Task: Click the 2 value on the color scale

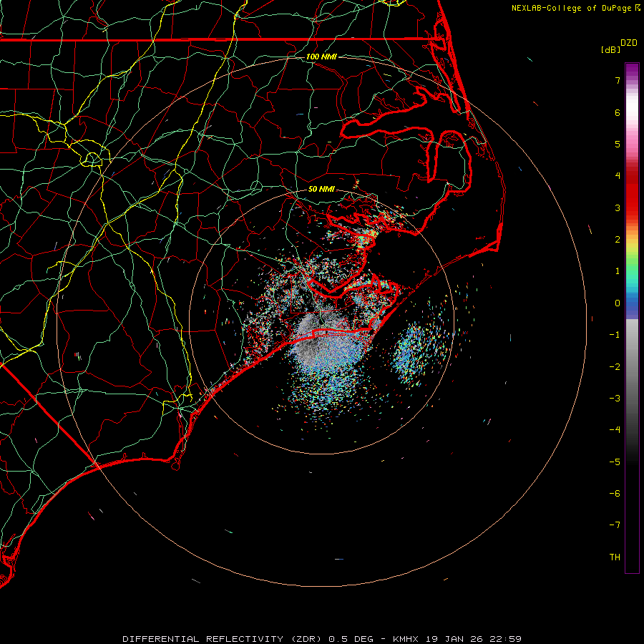Action: point(618,240)
